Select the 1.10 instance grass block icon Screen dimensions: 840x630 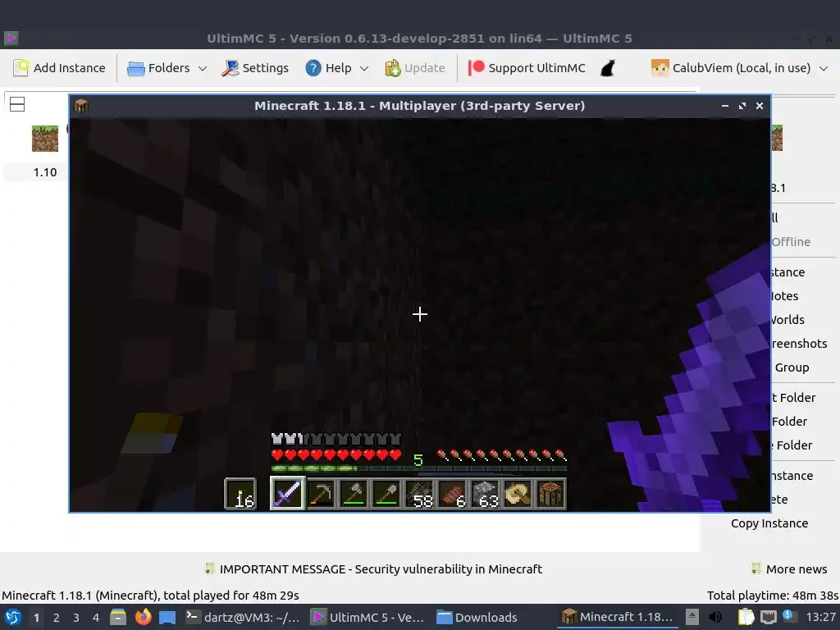tap(45, 139)
